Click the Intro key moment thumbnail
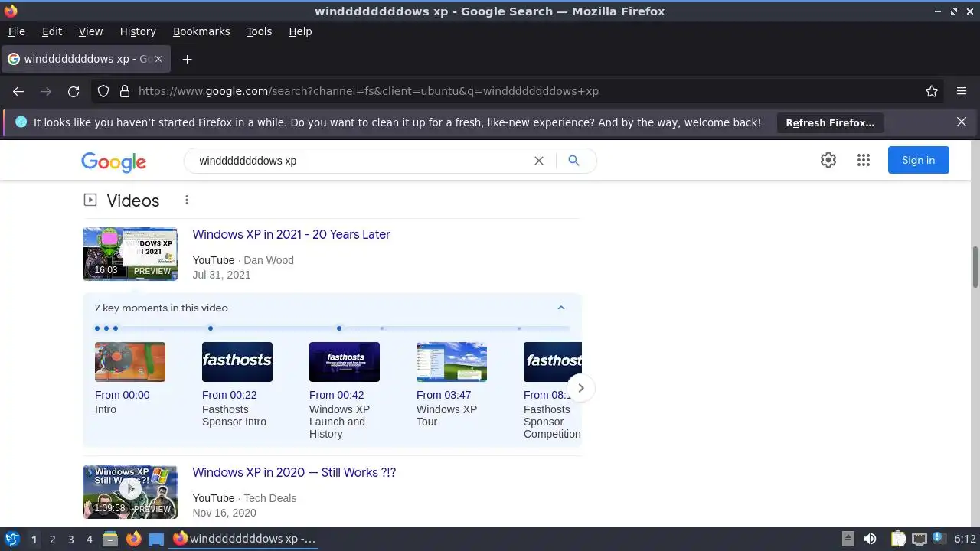The height and width of the screenshot is (551, 980). pos(130,362)
